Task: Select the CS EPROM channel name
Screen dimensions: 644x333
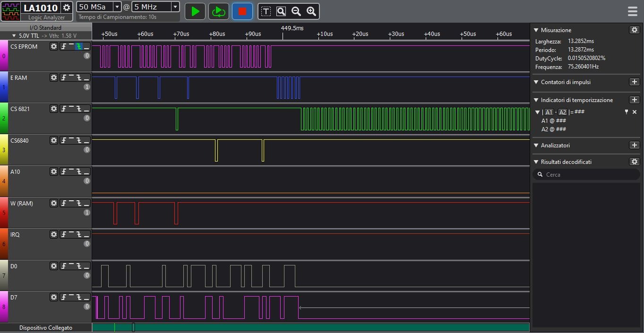Action: 24,46
